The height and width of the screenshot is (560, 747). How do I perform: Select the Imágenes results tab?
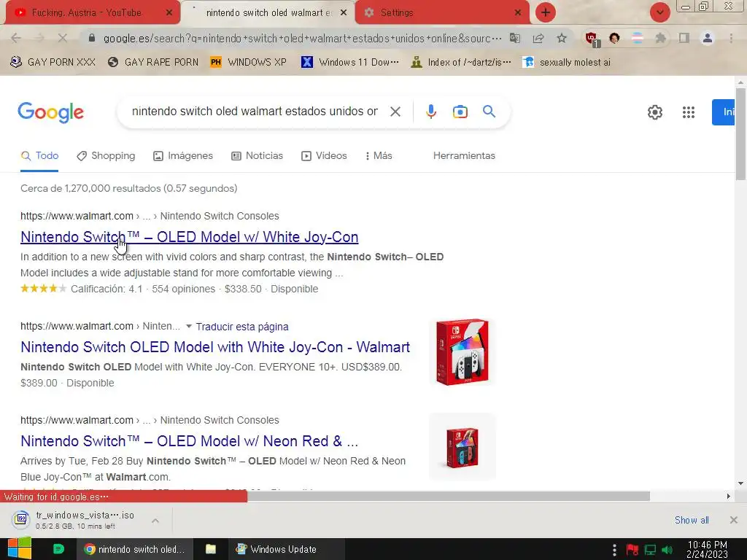tap(183, 156)
